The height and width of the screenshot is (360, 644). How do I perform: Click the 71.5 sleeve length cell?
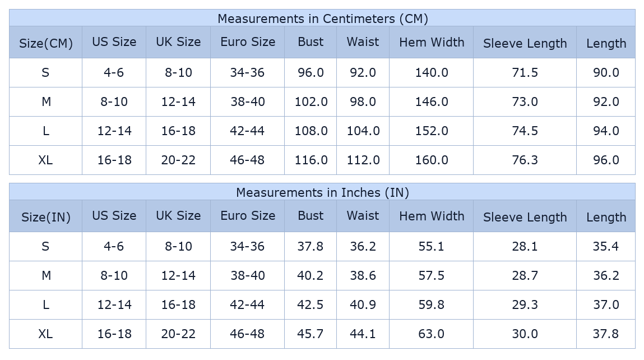(x=525, y=72)
